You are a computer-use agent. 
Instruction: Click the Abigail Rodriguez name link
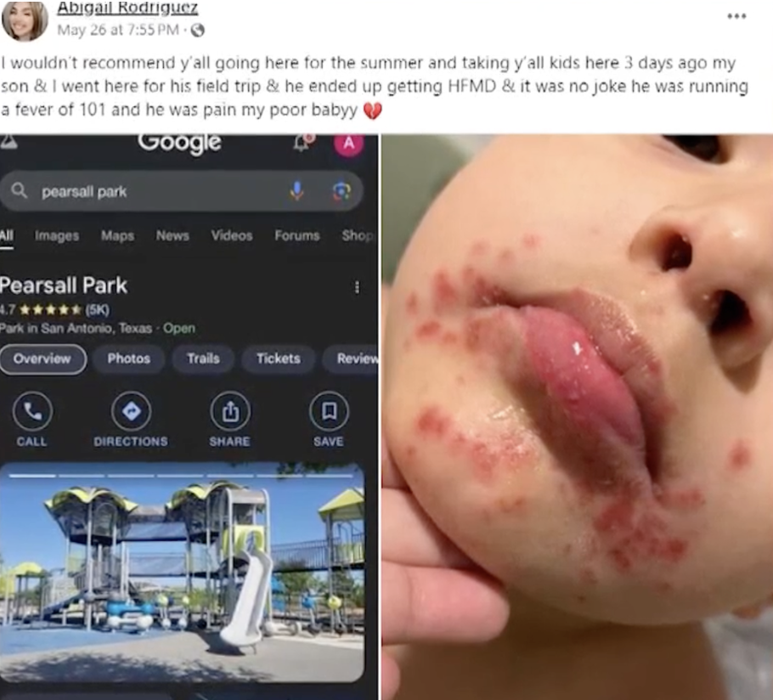(127, 8)
